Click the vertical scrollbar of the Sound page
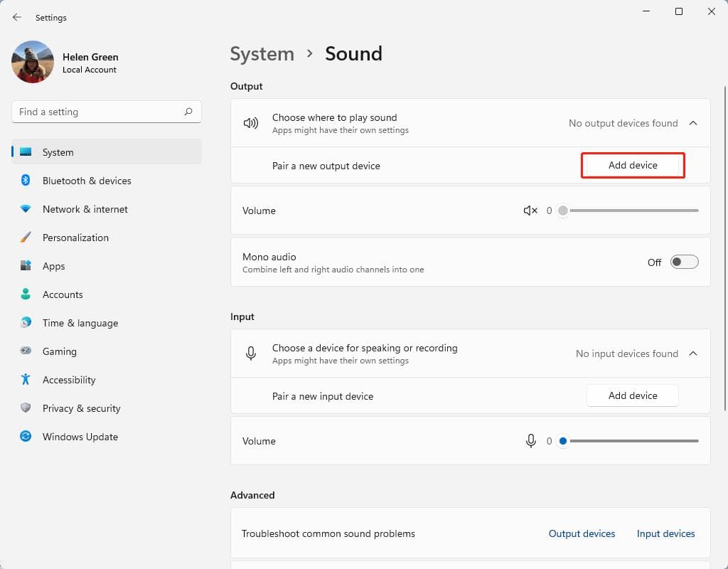 (724, 248)
